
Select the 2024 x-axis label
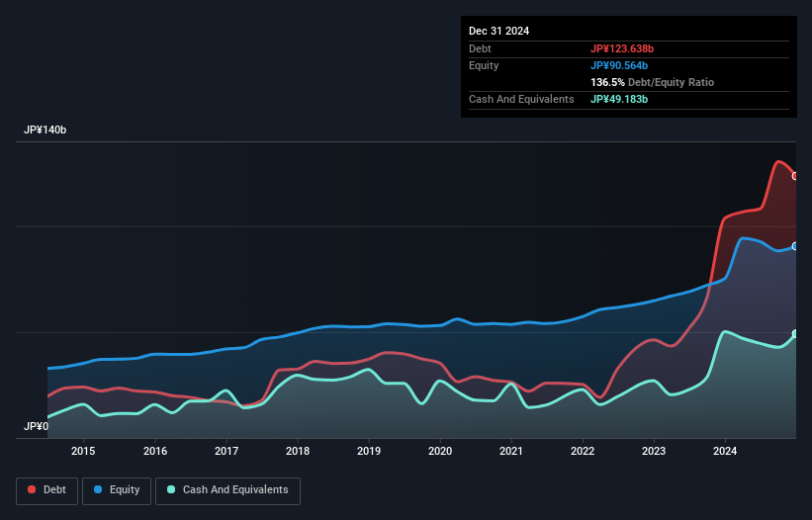pyautogui.click(x=725, y=451)
